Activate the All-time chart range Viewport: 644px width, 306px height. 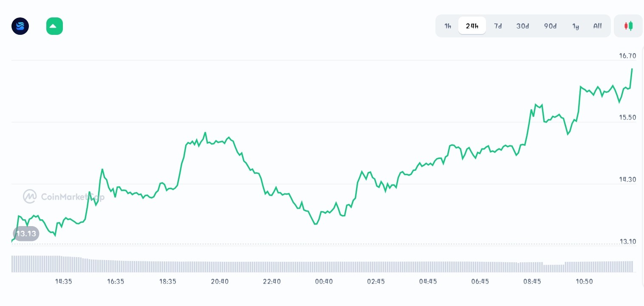[x=597, y=25]
